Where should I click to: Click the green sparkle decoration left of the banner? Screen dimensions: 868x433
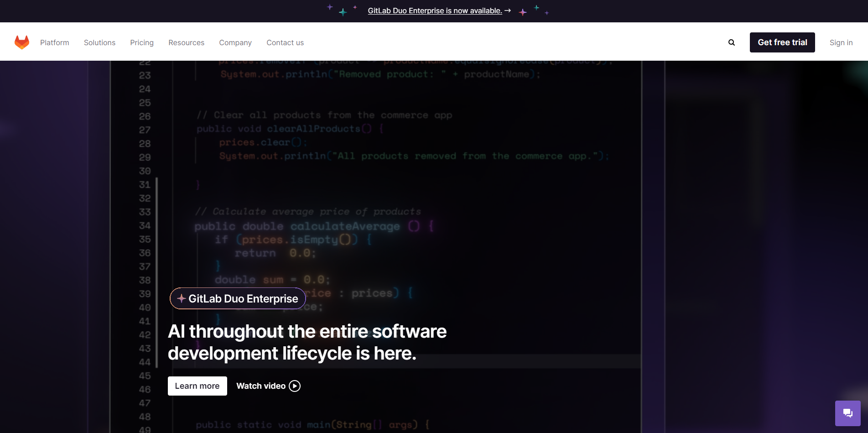(343, 11)
